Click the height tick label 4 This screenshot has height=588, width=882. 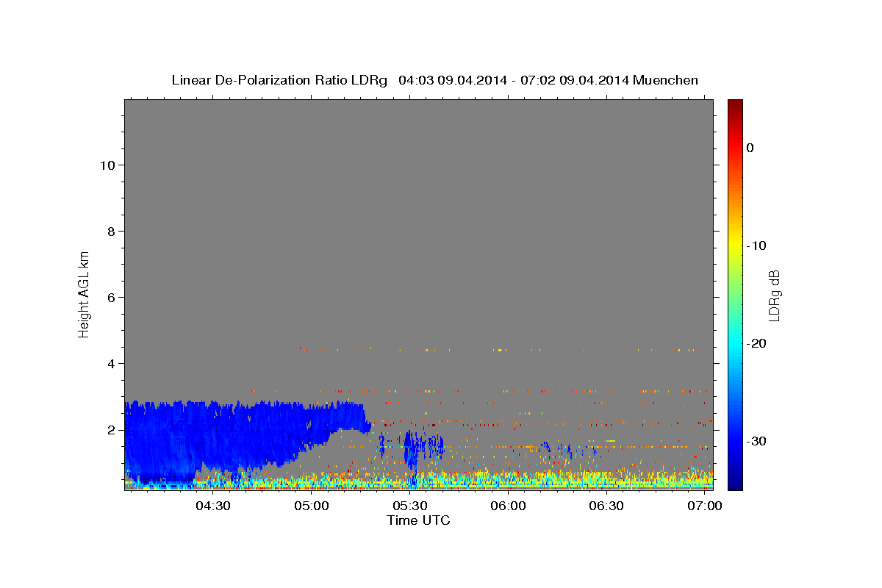click(112, 364)
